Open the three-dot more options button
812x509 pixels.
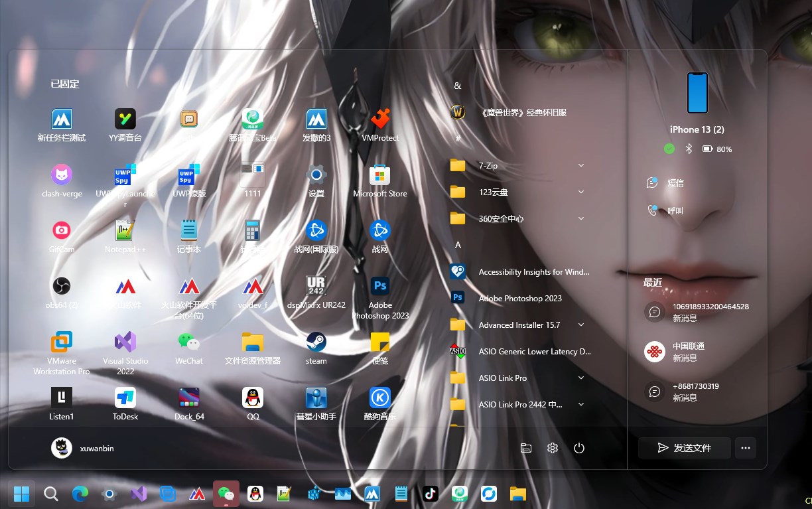point(746,448)
